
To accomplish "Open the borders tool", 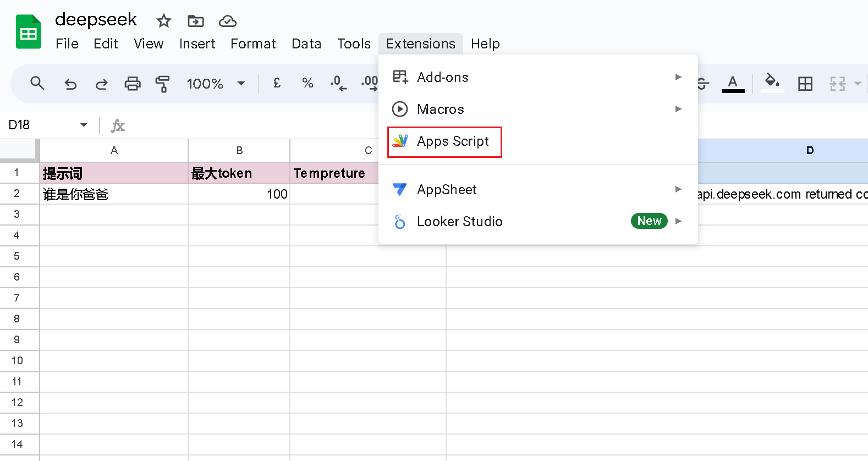I will click(805, 84).
